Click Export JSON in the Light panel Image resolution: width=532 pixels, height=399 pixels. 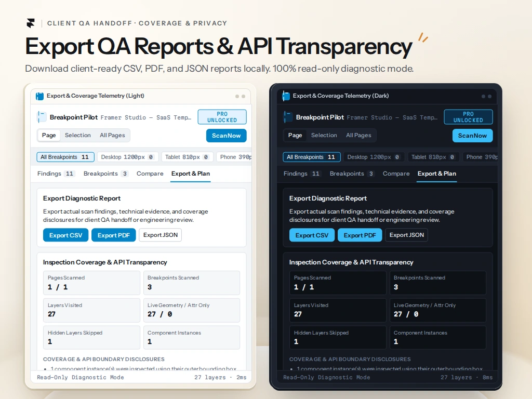point(161,235)
